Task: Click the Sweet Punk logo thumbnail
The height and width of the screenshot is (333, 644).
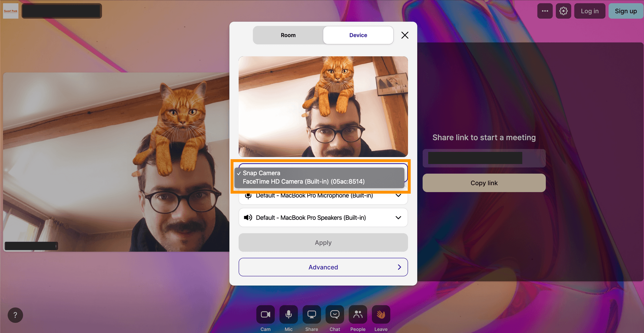Action: pos(11,11)
